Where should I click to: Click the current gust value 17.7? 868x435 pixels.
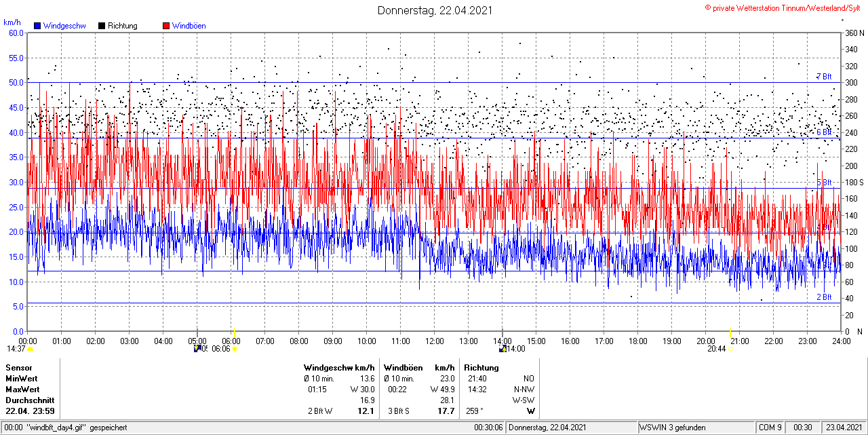(x=446, y=411)
